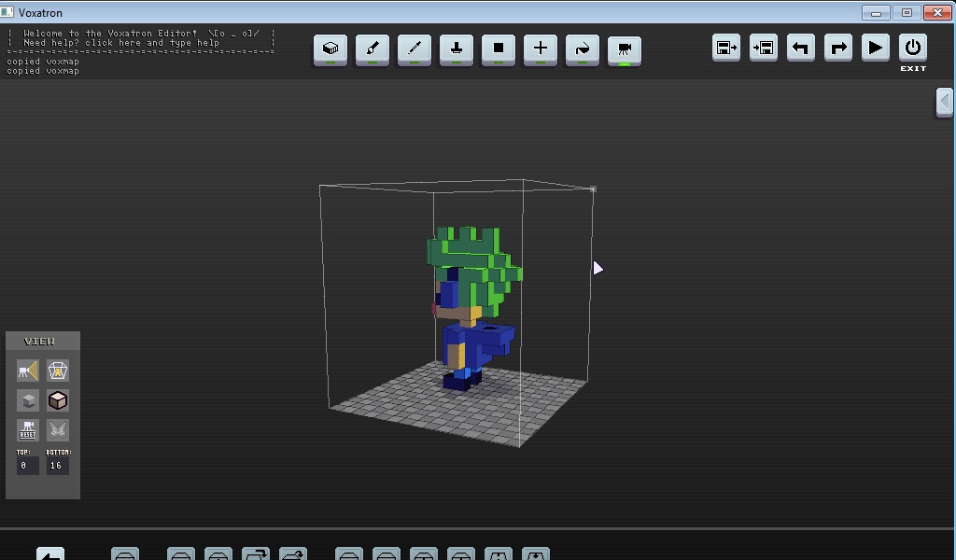Close the Voxatron window

(x=937, y=12)
